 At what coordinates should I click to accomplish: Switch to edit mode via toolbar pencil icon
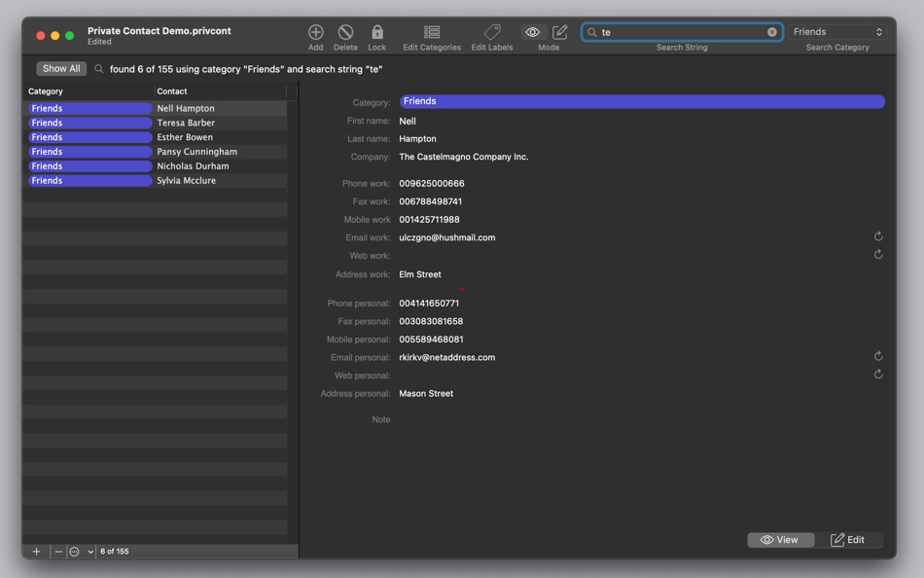[x=560, y=32]
